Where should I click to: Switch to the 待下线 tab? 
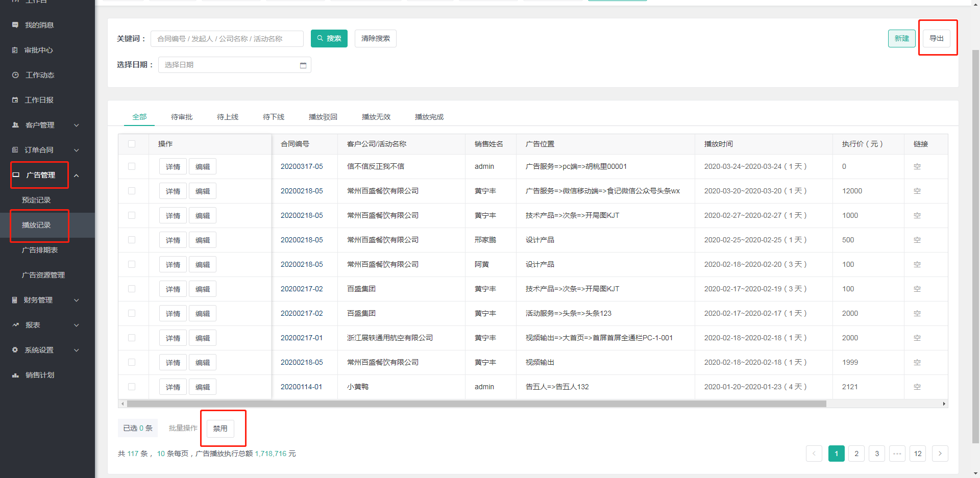click(x=274, y=117)
